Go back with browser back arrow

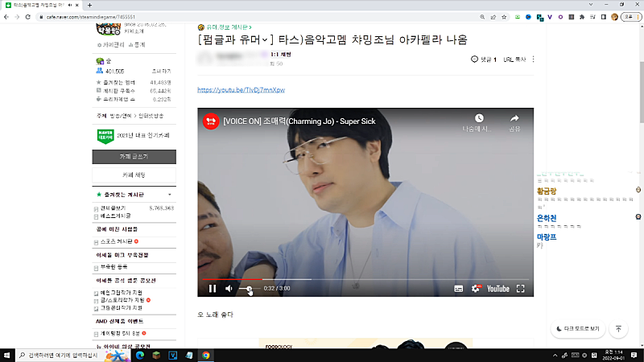[6, 17]
